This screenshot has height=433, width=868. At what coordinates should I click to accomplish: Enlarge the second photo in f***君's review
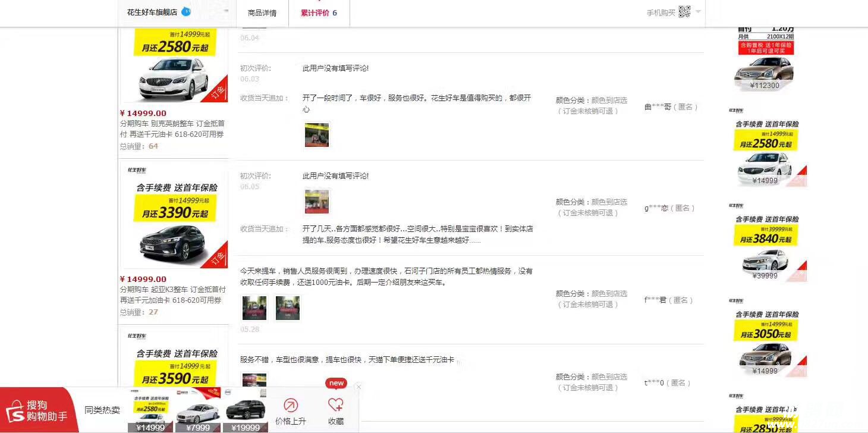pos(287,308)
